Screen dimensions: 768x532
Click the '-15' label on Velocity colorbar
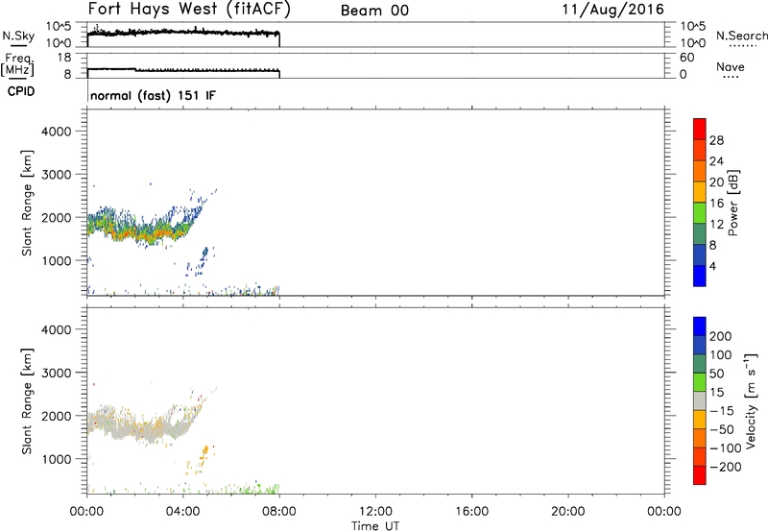pos(721,411)
